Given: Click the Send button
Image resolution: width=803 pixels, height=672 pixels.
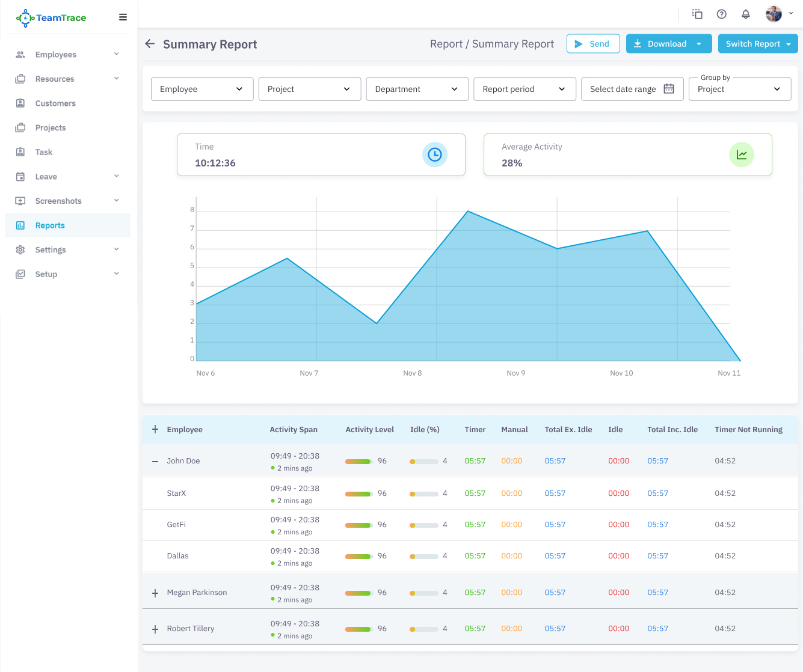Looking at the screenshot, I should coord(592,44).
